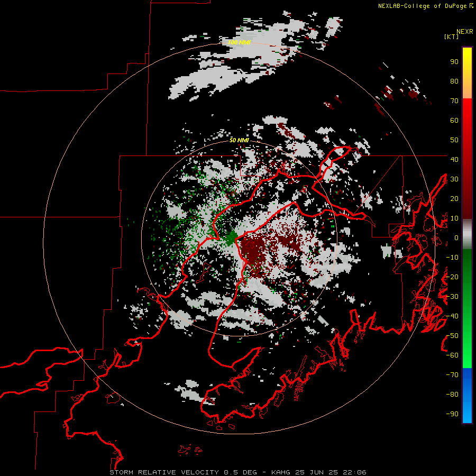The width and height of the screenshot is (476, 476).
Task: Pick the gray zero band of color bar
Action: point(467,234)
